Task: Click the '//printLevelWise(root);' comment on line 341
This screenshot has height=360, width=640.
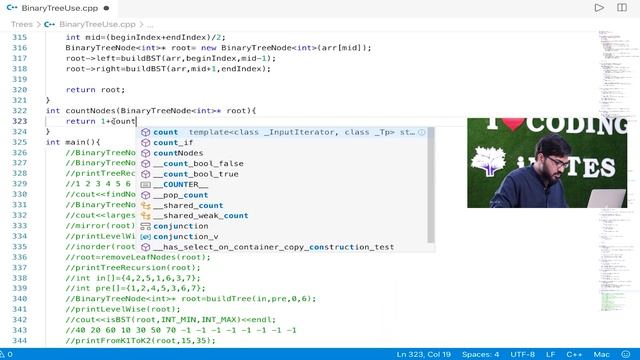Action: click(123, 309)
